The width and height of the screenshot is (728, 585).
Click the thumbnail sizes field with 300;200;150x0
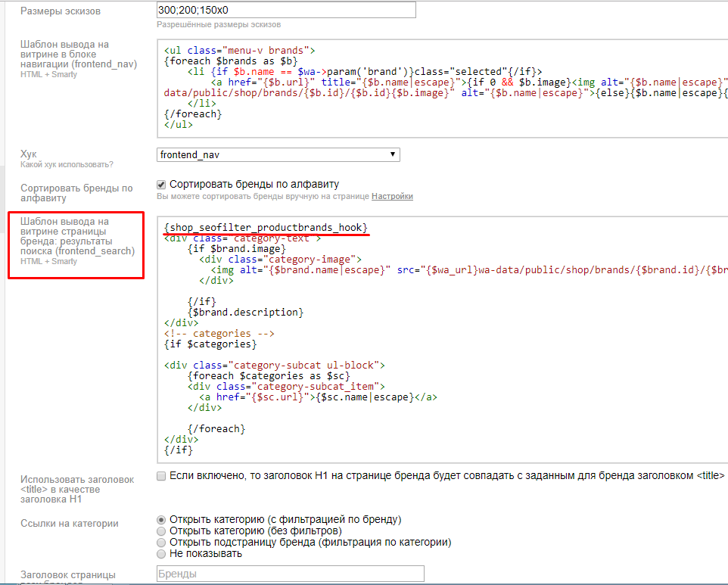coord(286,10)
